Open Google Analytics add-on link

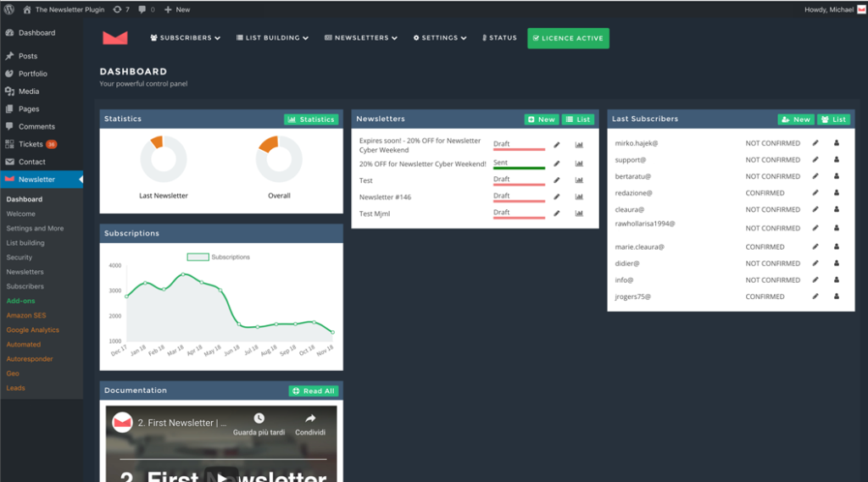(x=33, y=330)
